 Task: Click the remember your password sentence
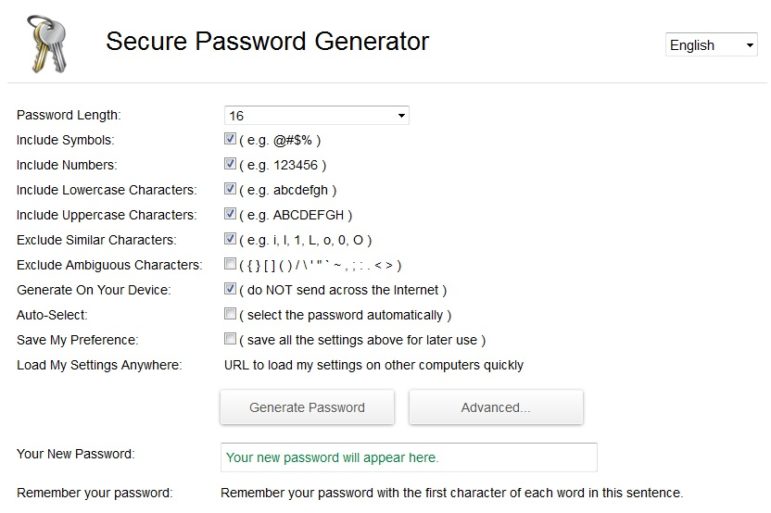[x=451, y=493]
